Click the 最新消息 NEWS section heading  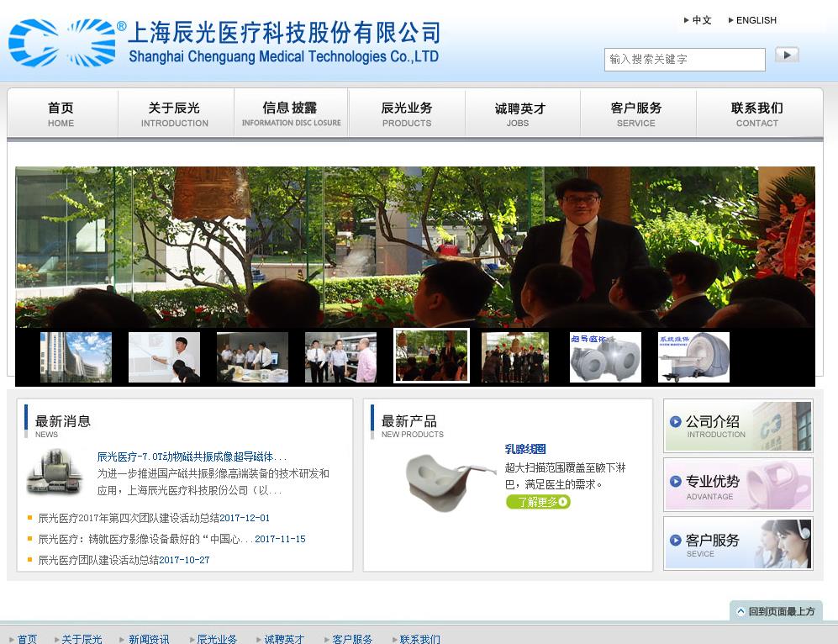[62, 425]
